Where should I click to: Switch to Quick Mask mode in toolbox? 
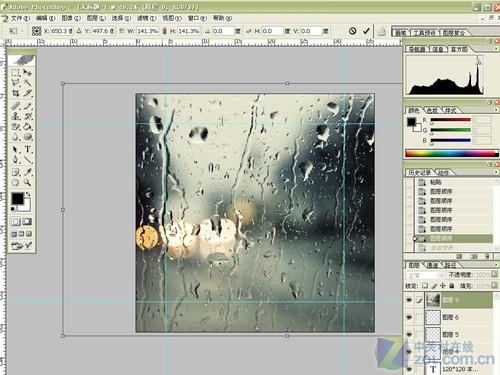[x=27, y=222]
